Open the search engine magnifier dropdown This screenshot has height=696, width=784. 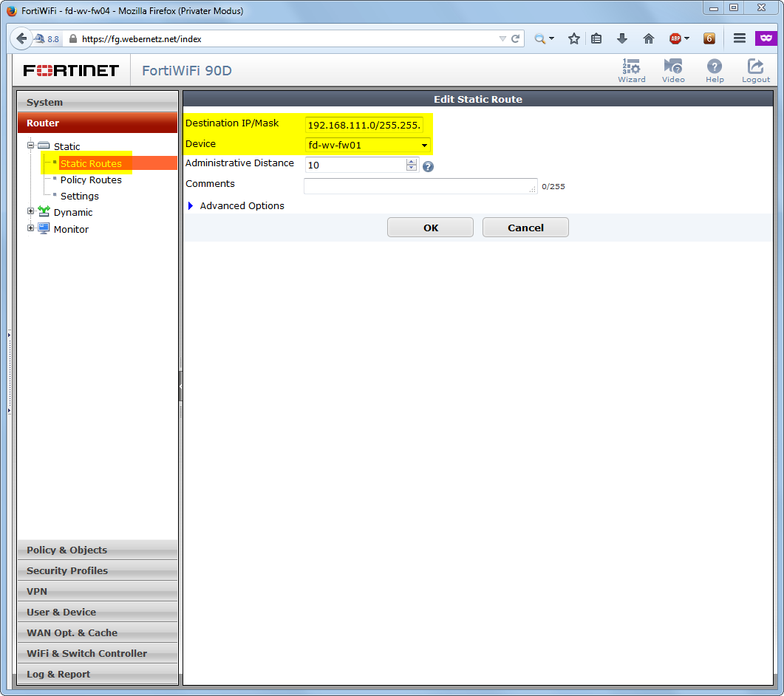pyautogui.click(x=544, y=38)
